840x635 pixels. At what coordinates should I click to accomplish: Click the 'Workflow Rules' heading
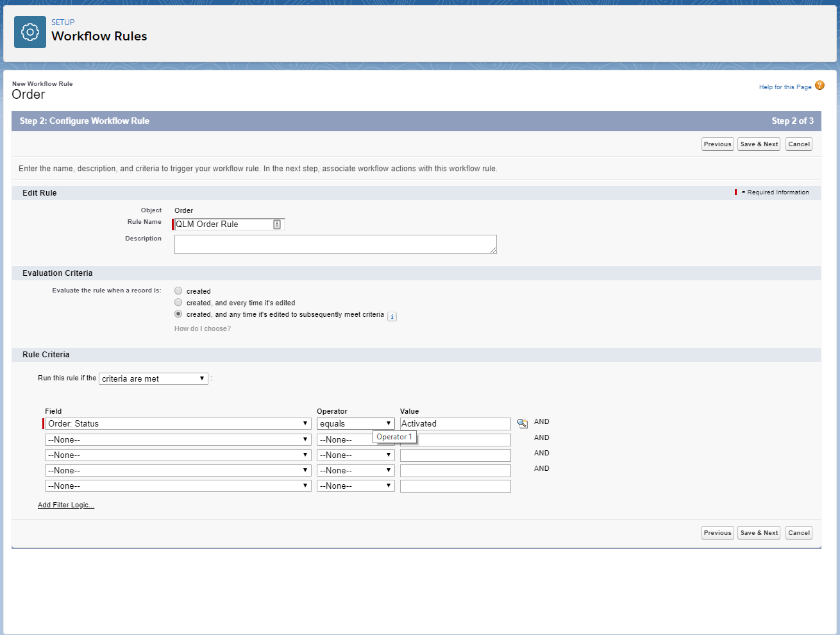pos(99,36)
